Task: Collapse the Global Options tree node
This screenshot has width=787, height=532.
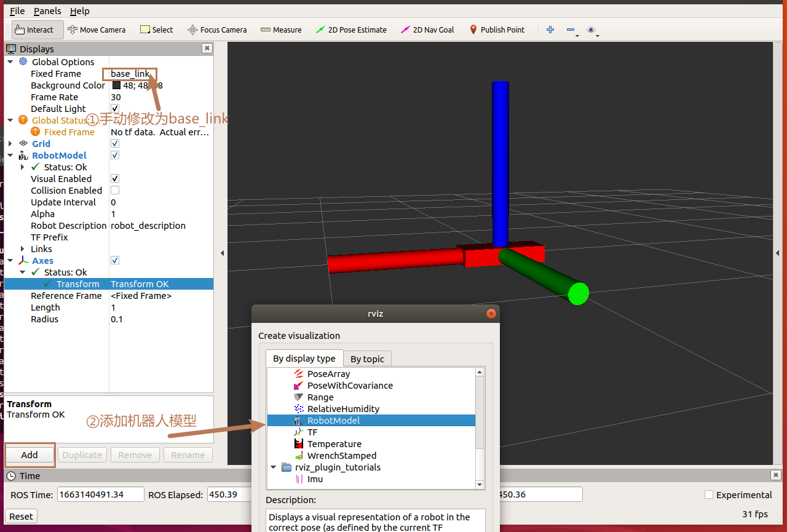Action: click(10, 62)
